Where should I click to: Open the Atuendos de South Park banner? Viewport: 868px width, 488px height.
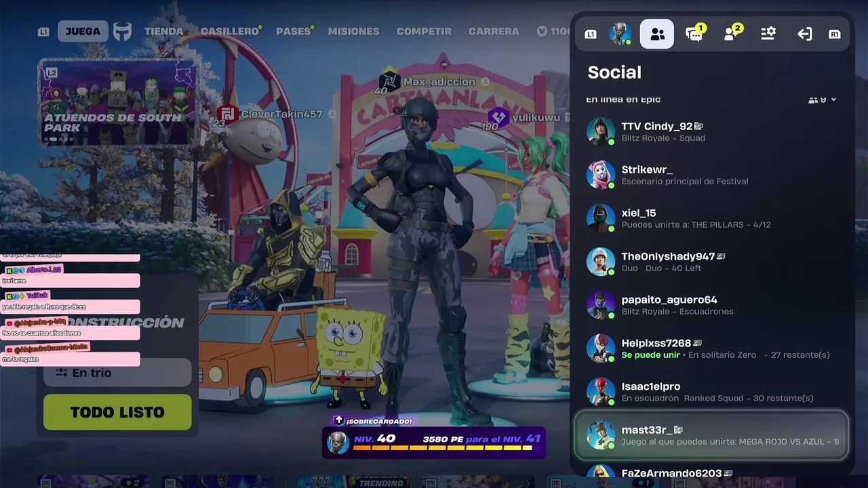(x=118, y=103)
